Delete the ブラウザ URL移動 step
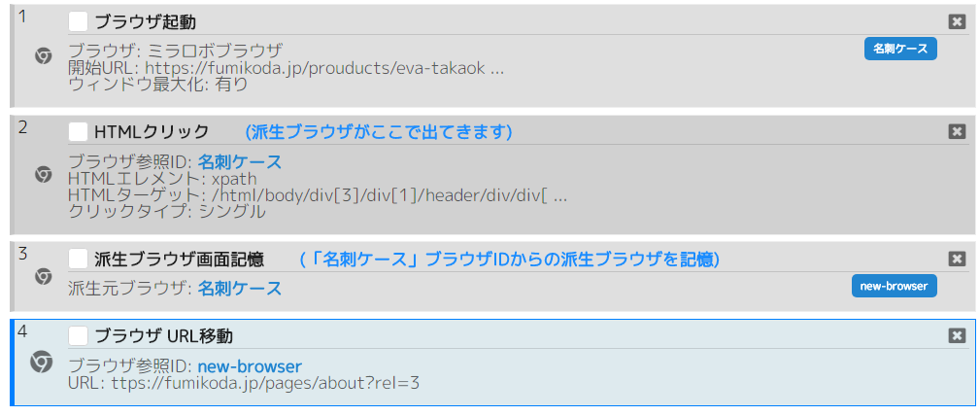 click(957, 335)
